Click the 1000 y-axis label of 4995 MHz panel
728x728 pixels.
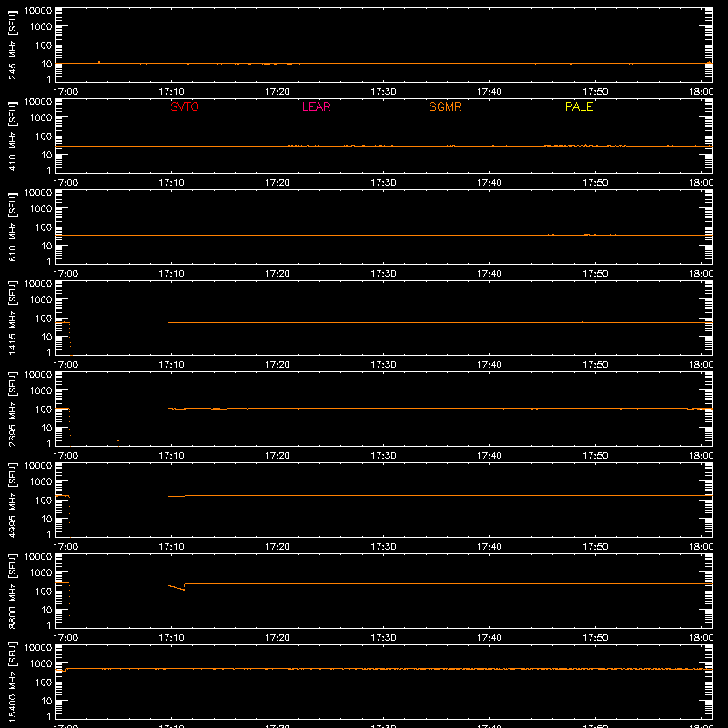coord(41,481)
